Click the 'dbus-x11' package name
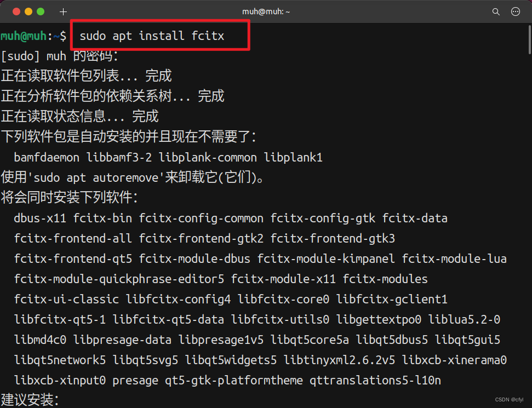Screen dimensions: 532x408 click(40, 219)
